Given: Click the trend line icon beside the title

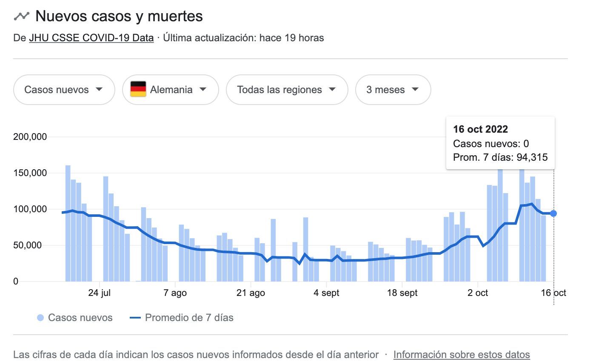Looking at the screenshot, I should click(21, 16).
